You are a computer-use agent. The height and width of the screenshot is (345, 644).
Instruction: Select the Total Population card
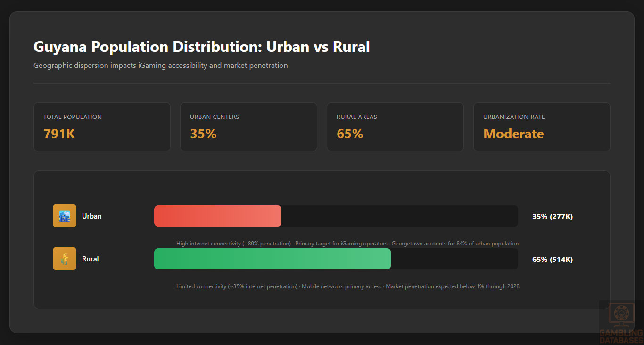[x=102, y=127]
